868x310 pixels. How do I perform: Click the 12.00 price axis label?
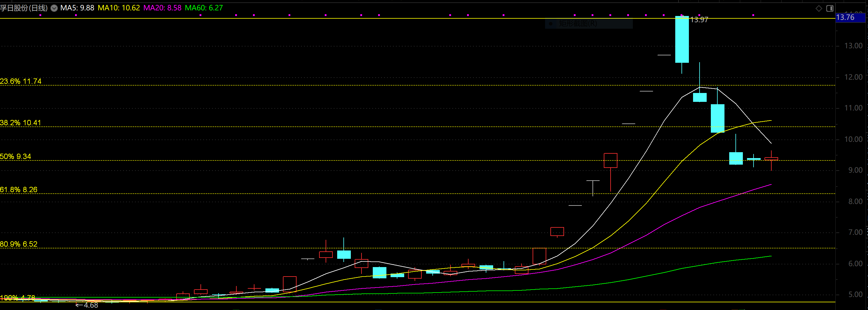pos(853,77)
